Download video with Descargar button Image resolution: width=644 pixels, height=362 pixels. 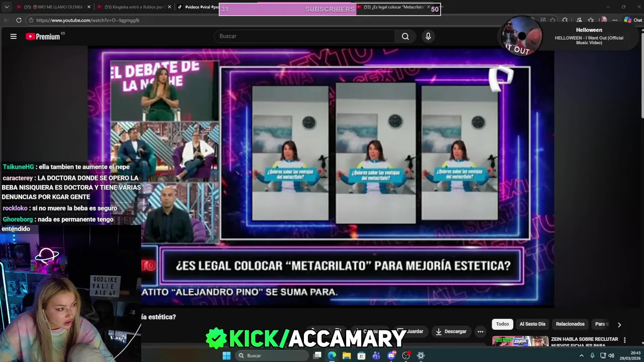(452, 331)
